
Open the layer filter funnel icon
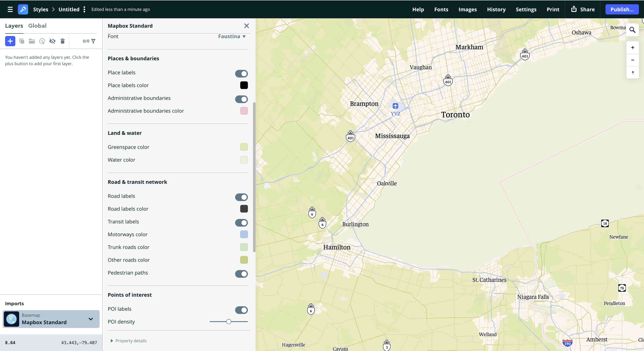tap(93, 41)
